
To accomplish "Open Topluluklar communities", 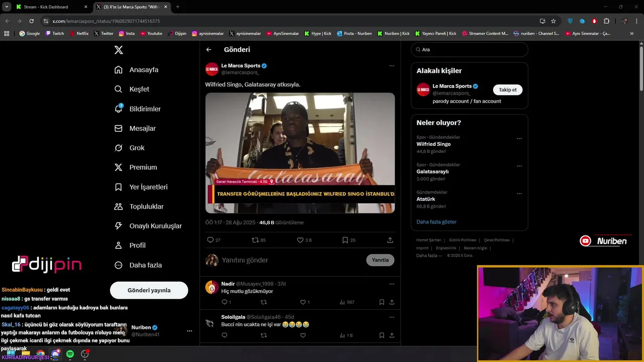I will 139,207.
